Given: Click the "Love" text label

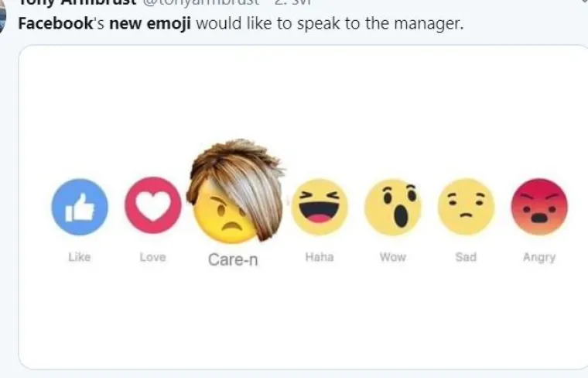Looking at the screenshot, I should (x=153, y=257).
